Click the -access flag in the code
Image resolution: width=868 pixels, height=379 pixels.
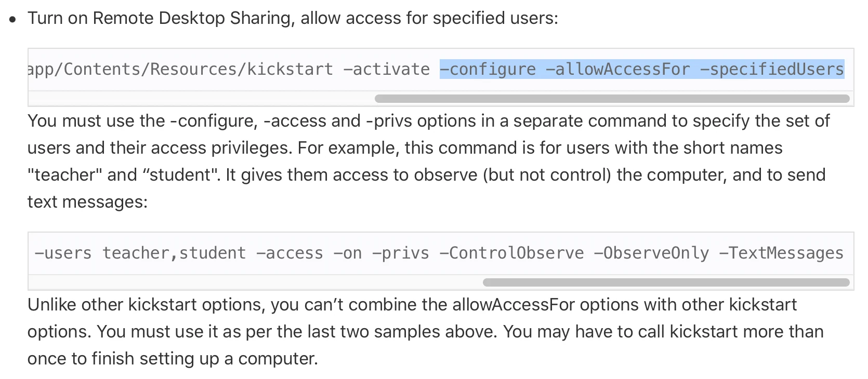(x=290, y=253)
